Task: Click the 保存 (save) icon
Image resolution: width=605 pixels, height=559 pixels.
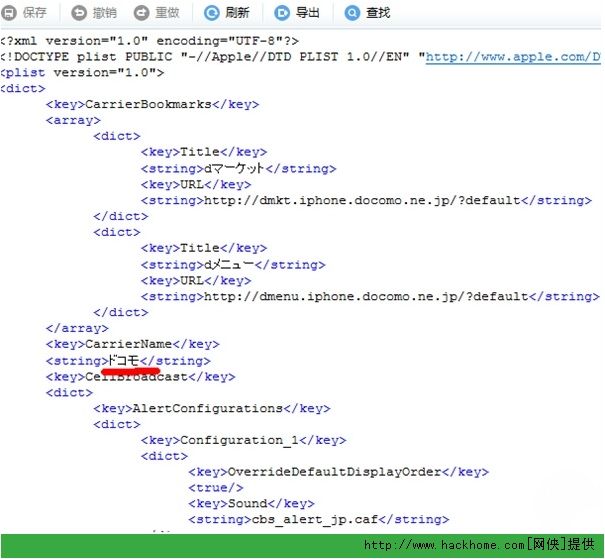Action: tap(8, 13)
